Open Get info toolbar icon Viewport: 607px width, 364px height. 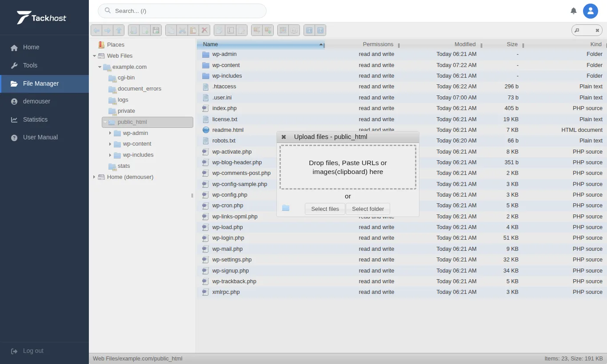pos(309,30)
